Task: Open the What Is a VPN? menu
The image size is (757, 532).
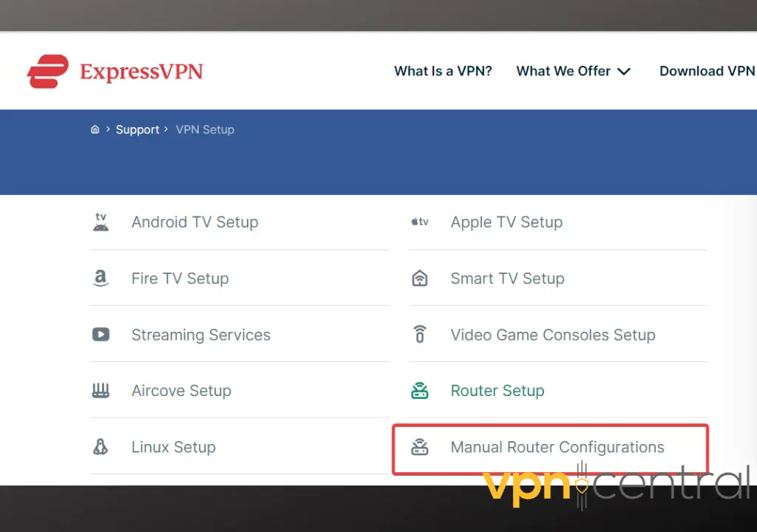Action: tap(443, 71)
